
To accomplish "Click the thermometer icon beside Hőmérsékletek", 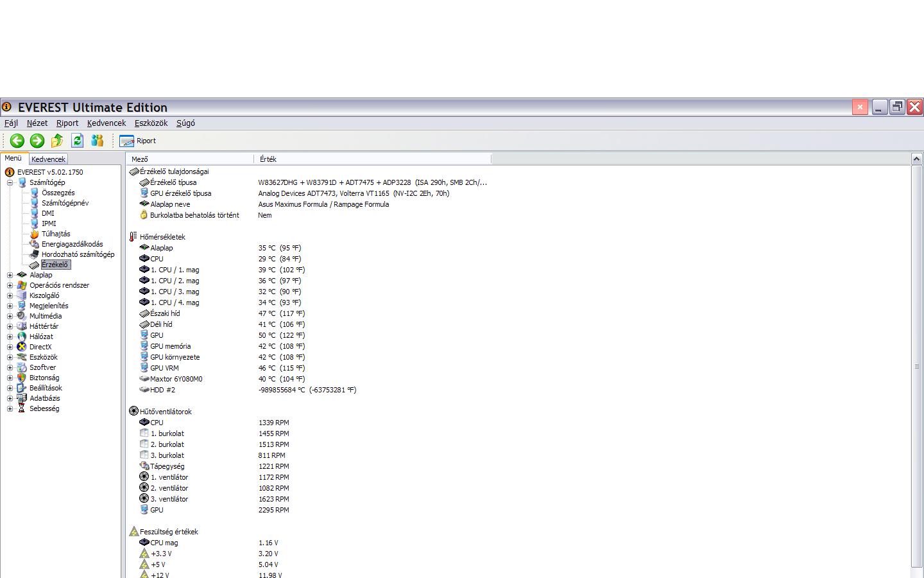I will tap(133, 237).
